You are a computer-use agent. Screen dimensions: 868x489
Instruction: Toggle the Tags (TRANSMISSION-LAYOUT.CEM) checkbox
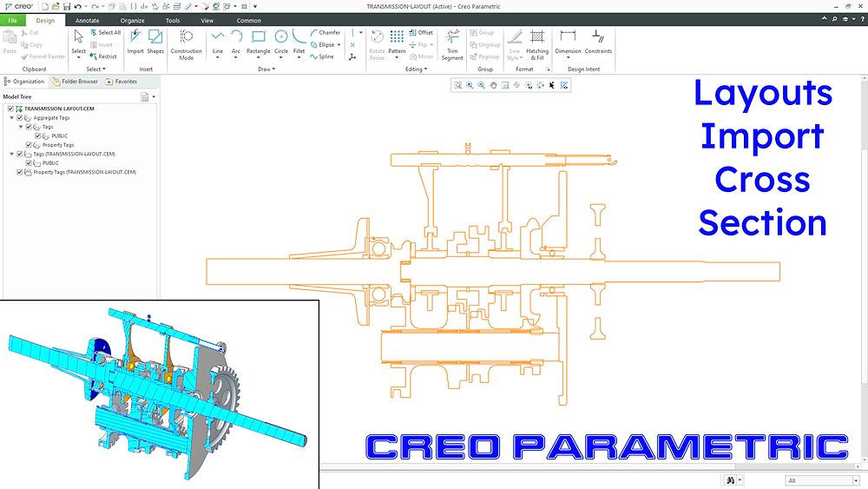point(20,154)
